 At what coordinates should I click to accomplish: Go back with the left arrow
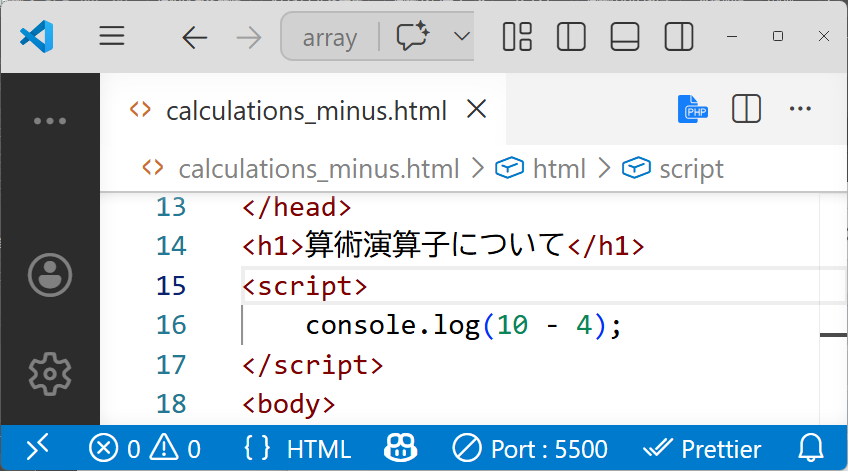[194, 38]
